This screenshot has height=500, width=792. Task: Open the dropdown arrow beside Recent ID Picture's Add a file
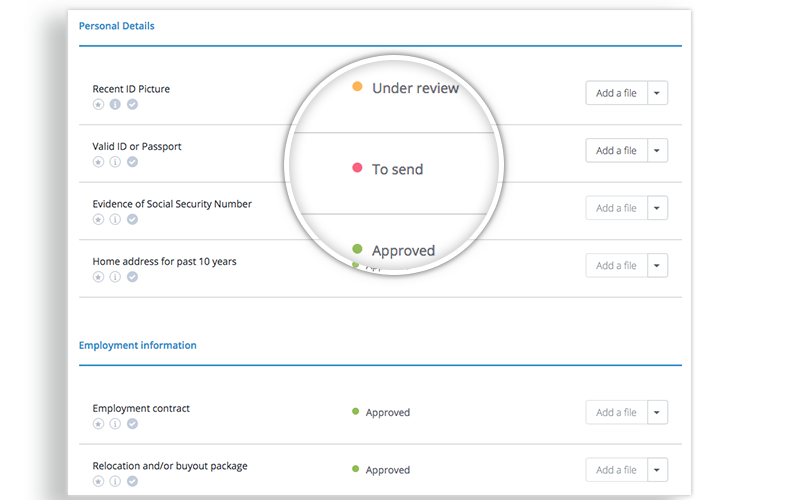pos(657,93)
